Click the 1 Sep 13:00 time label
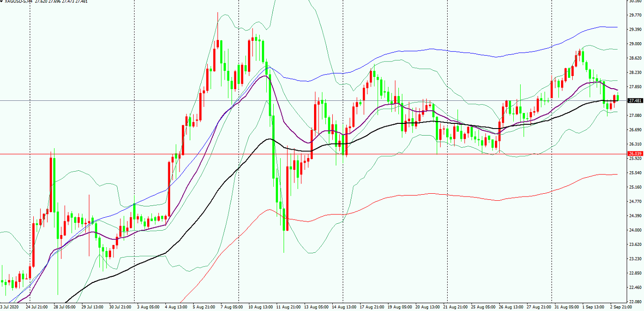The height and width of the screenshot is (311, 644). (x=592, y=307)
